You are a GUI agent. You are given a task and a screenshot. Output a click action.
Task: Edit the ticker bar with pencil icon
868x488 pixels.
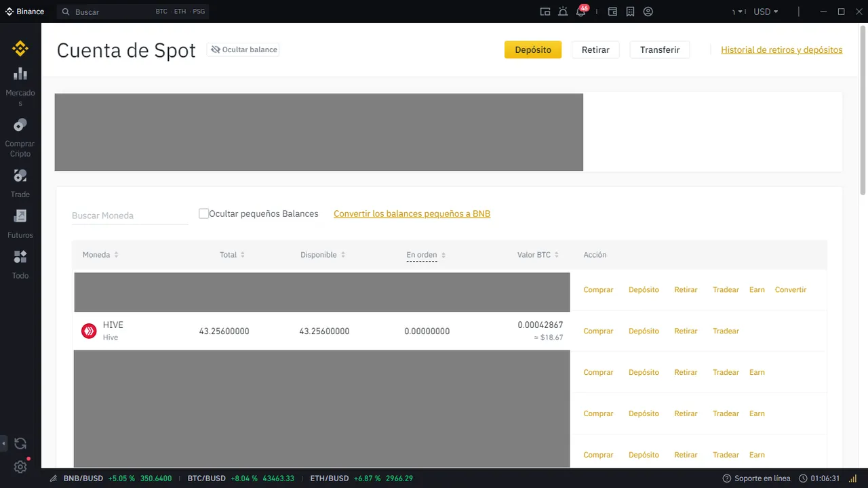tap(53, 479)
